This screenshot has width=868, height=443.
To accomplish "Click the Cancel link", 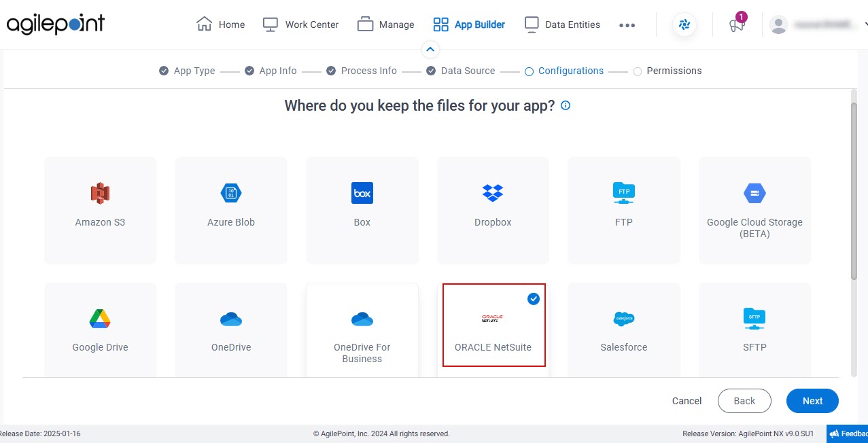I will pyautogui.click(x=687, y=401).
